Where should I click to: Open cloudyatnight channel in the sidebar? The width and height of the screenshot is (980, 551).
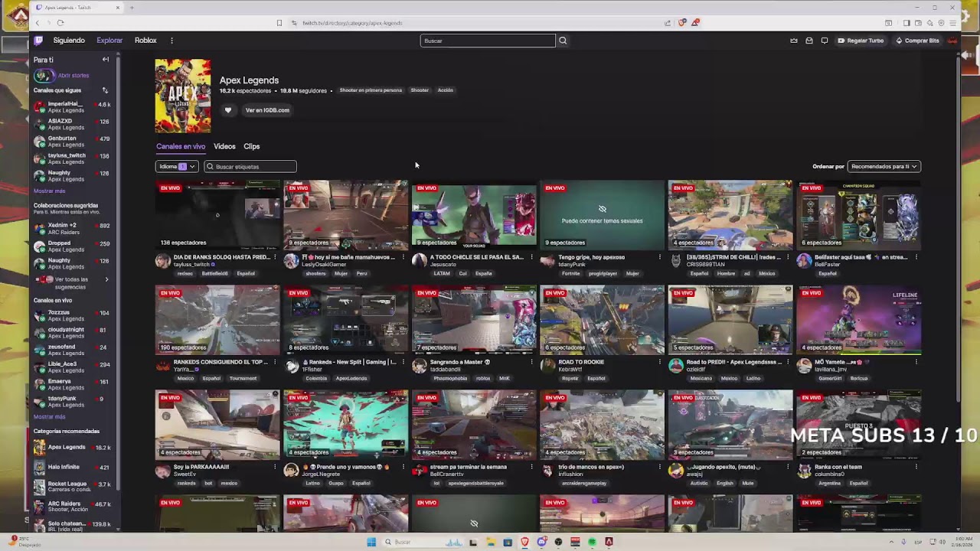click(72, 333)
